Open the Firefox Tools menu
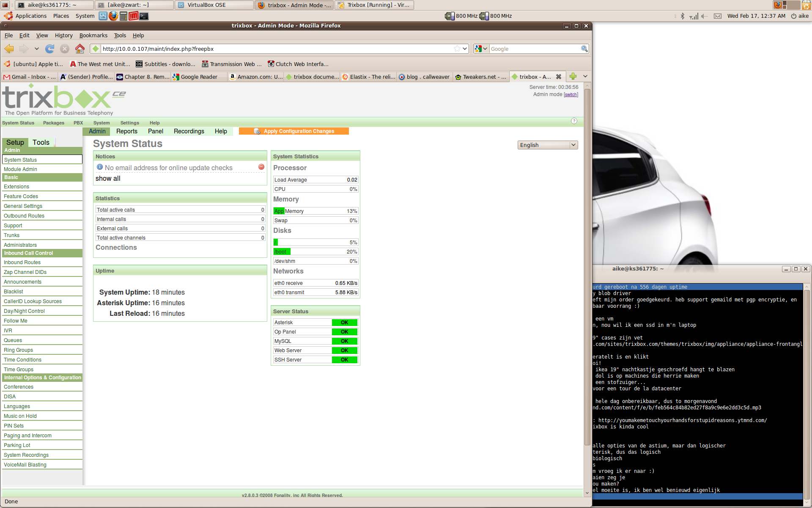Viewport: 812px width, 508px height. [120, 36]
